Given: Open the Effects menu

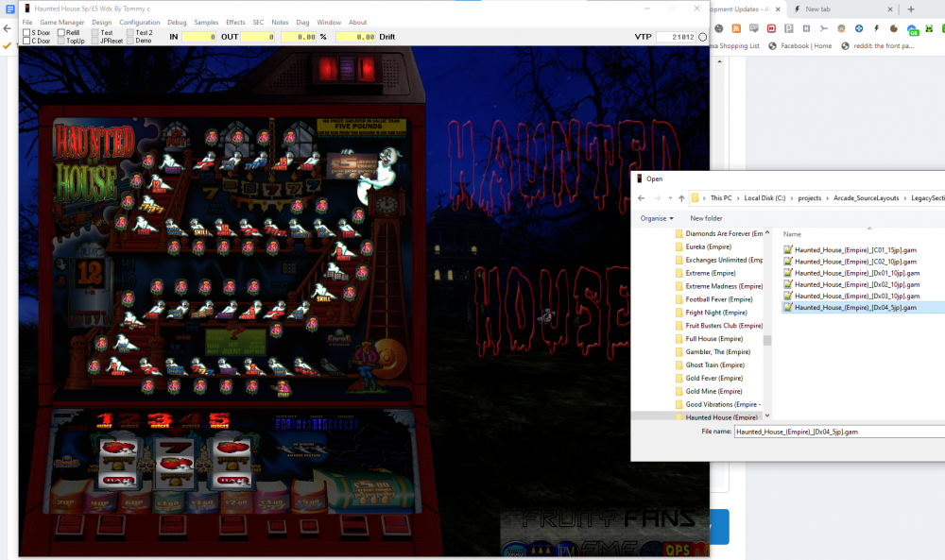Looking at the screenshot, I should 235,23.
